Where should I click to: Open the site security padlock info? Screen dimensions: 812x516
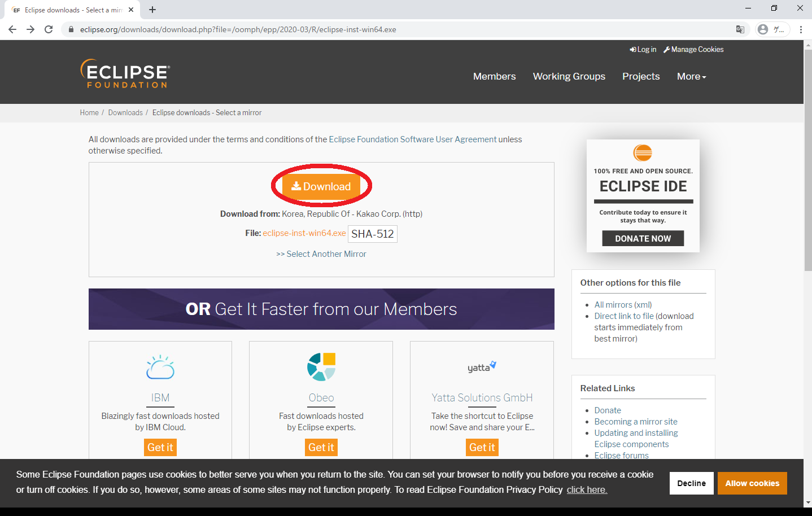point(71,29)
